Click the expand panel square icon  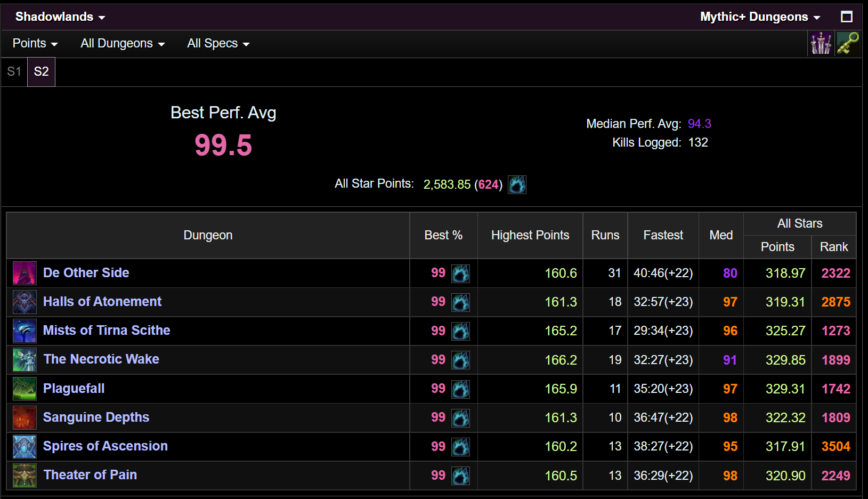pos(847,17)
